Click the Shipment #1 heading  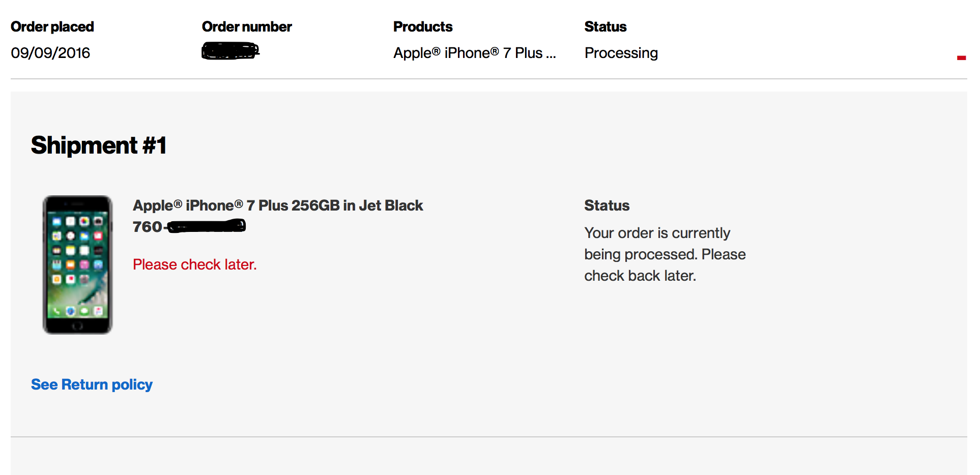(x=99, y=145)
